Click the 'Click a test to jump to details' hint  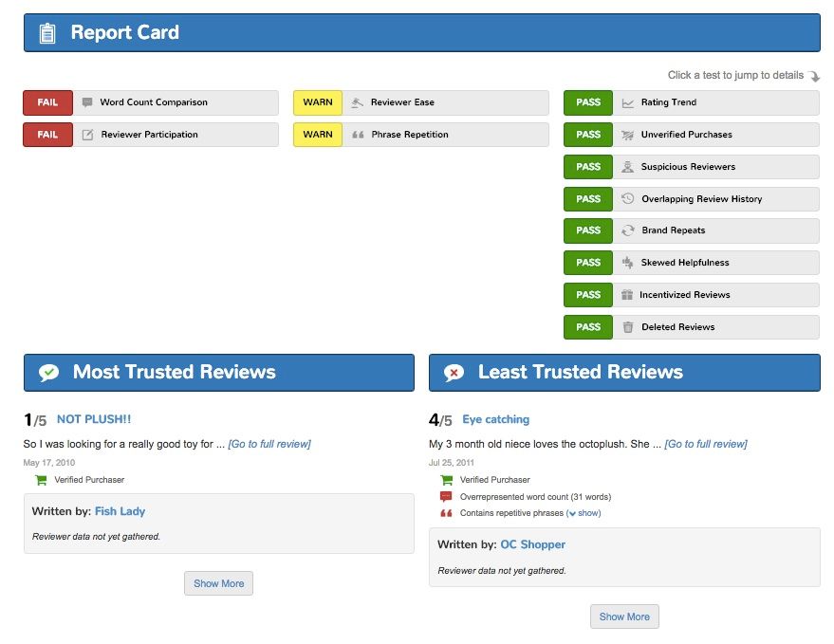click(x=735, y=75)
